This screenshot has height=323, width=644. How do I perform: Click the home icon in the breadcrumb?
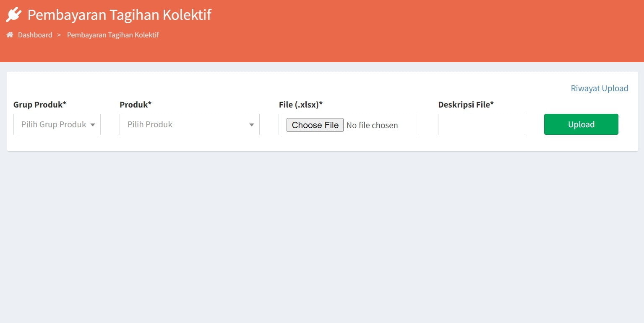(10, 35)
